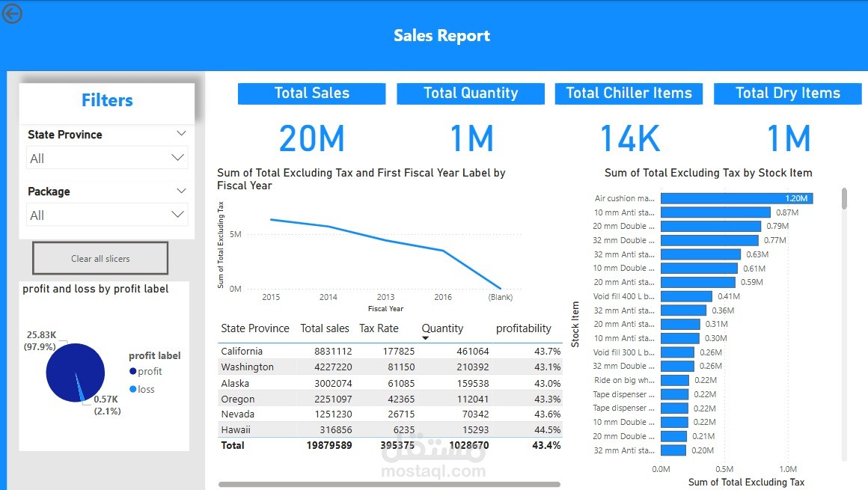Click the Clear all slicers button
Image resolution: width=868 pixels, height=490 pixels.
[x=100, y=258]
